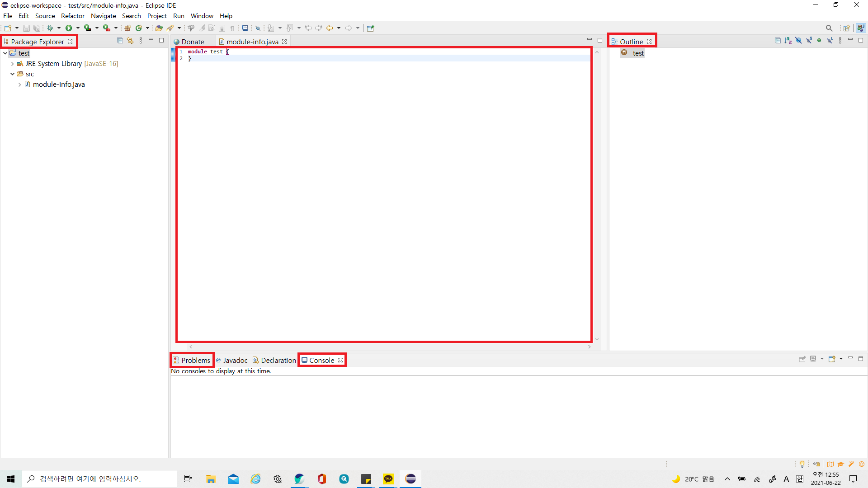This screenshot has height=488, width=868.
Task: Click Collapse All in Package Explorer
Action: (x=120, y=41)
